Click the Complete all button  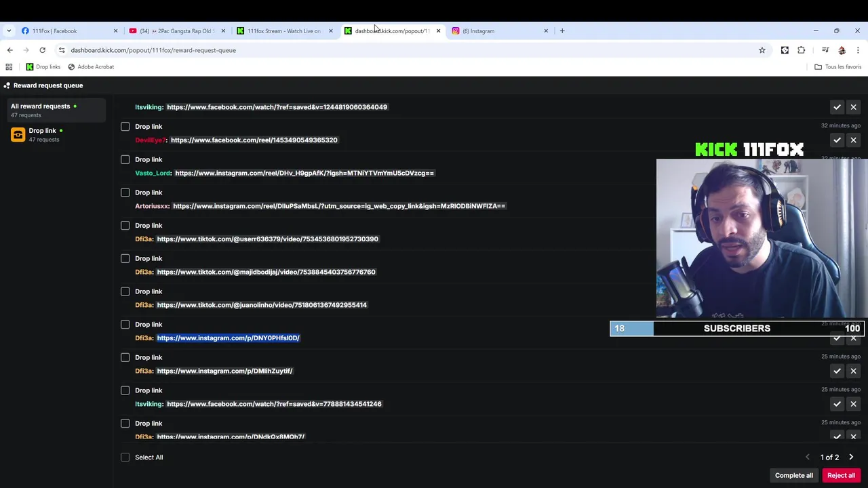(x=794, y=475)
